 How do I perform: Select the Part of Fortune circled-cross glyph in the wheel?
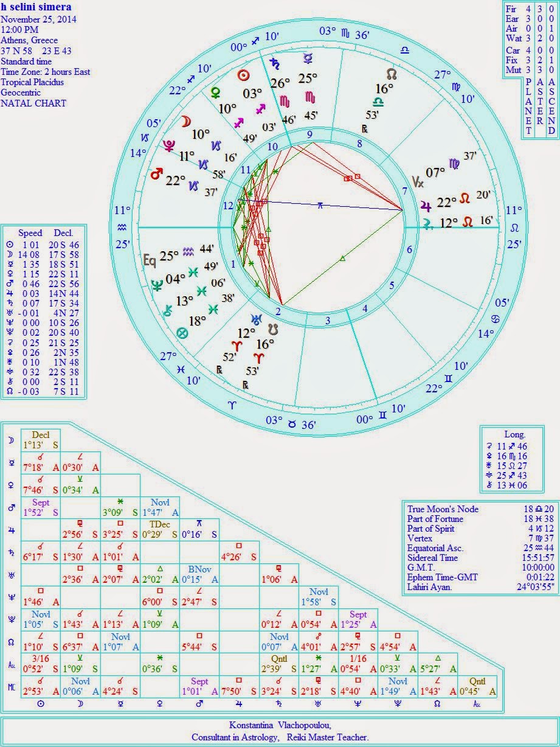181,333
